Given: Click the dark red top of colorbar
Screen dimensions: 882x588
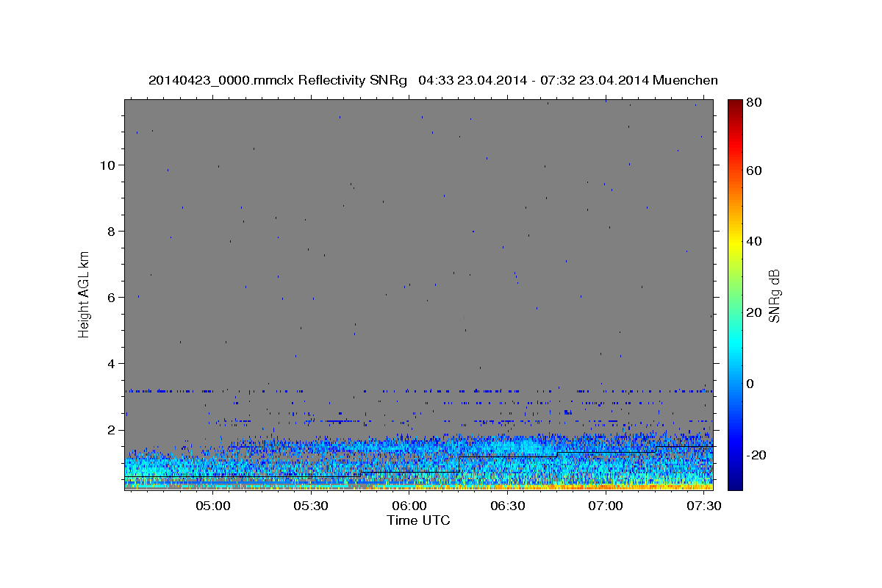Looking at the screenshot, I should 735,105.
